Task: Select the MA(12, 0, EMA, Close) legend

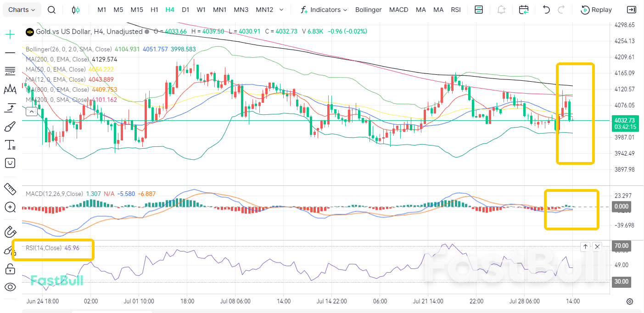Action: tap(56, 79)
